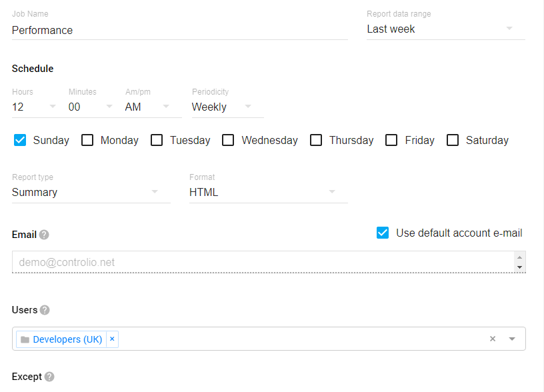The height and width of the screenshot is (392, 544).
Task: Open the Report data range dropdown
Action: tap(509, 29)
